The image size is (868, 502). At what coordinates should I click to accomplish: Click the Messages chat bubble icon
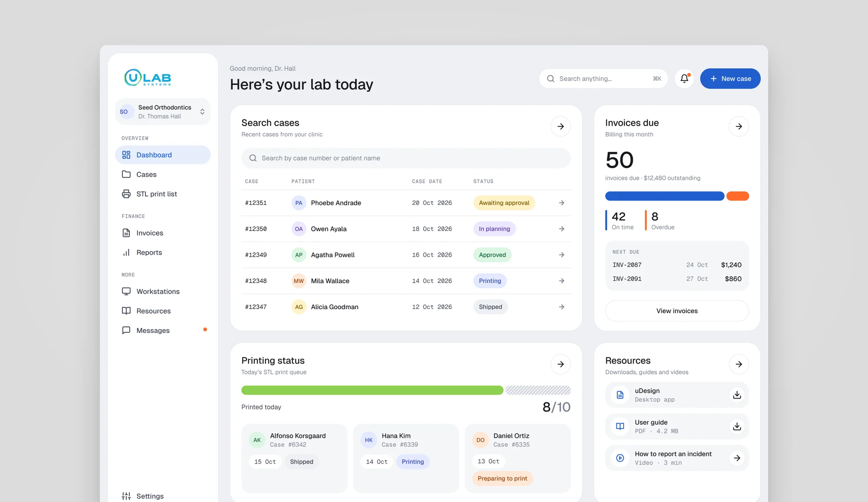(126, 330)
